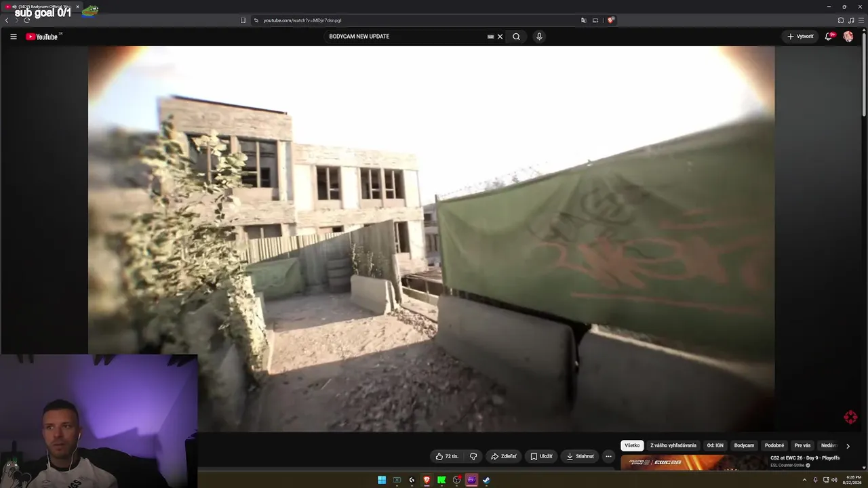Save the video with Uložiť
868x488 pixels.
click(541, 456)
